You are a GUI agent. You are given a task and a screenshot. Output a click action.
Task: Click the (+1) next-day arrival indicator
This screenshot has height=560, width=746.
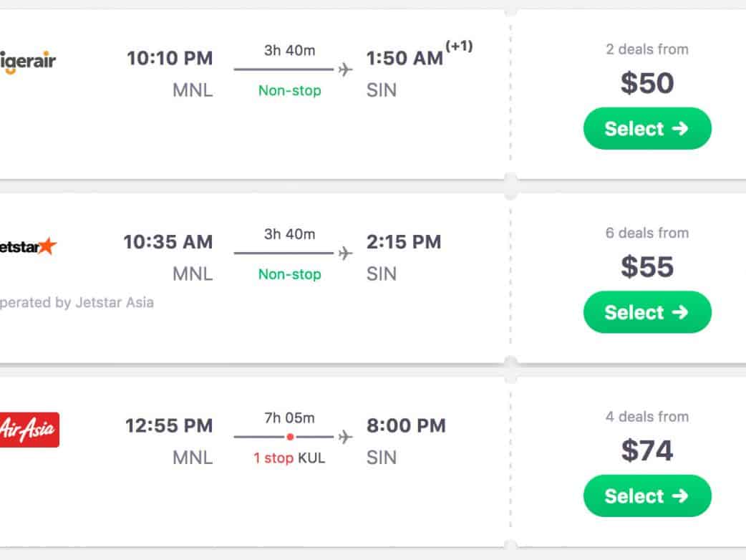click(459, 47)
